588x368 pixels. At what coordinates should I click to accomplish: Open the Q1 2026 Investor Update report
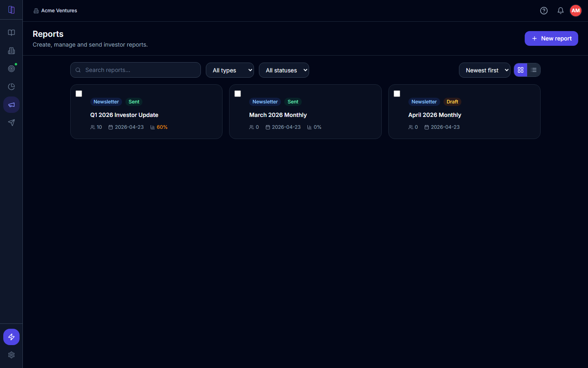(x=124, y=115)
